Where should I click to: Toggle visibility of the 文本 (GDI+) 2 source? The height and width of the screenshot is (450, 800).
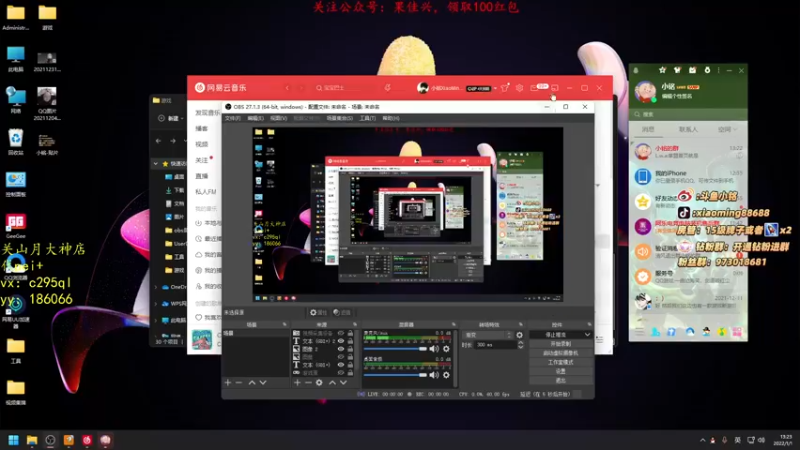coord(341,341)
